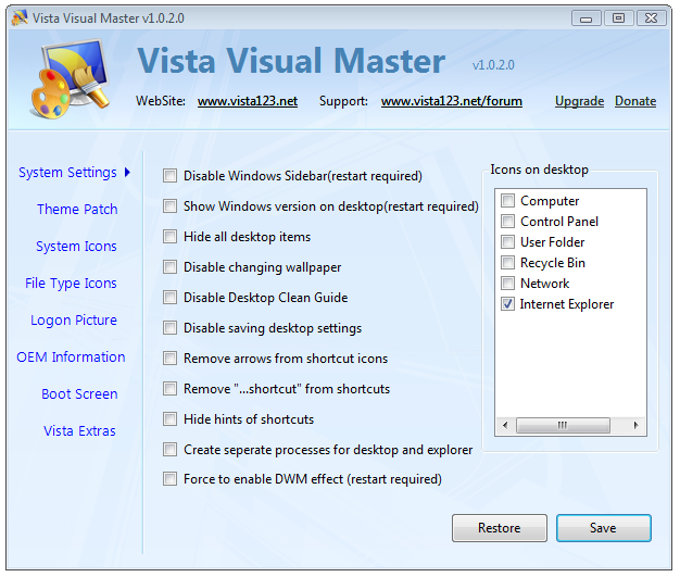Viewport: 680px width, 577px height.
Task: Check the Computer desktop icon box
Action: (x=508, y=200)
